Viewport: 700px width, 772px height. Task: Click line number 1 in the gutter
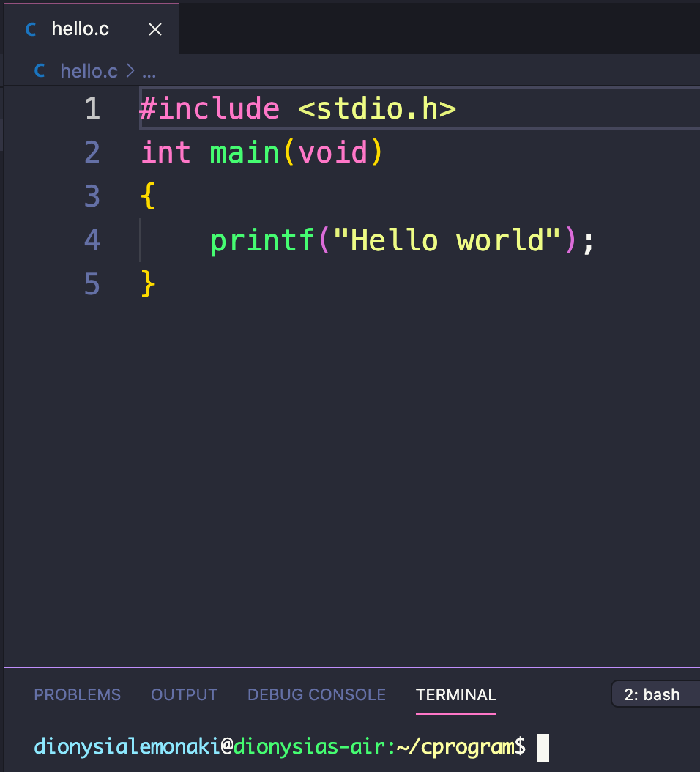click(x=92, y=109)
